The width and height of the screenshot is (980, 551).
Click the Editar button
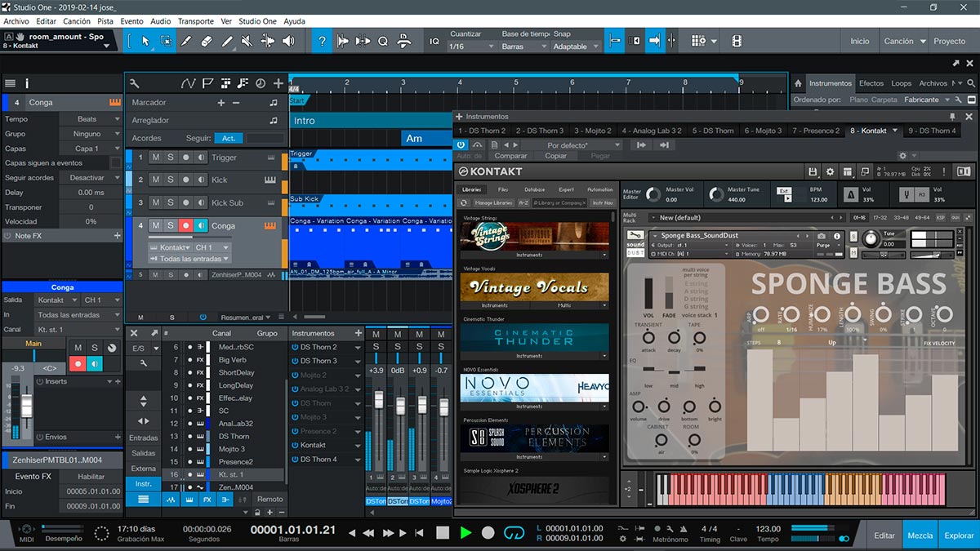884,535
